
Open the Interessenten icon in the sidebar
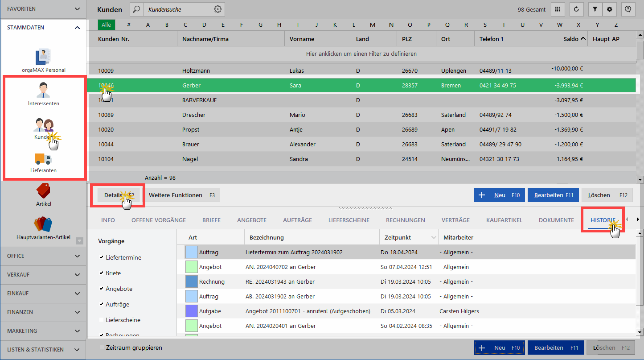[x=43, y=90]
